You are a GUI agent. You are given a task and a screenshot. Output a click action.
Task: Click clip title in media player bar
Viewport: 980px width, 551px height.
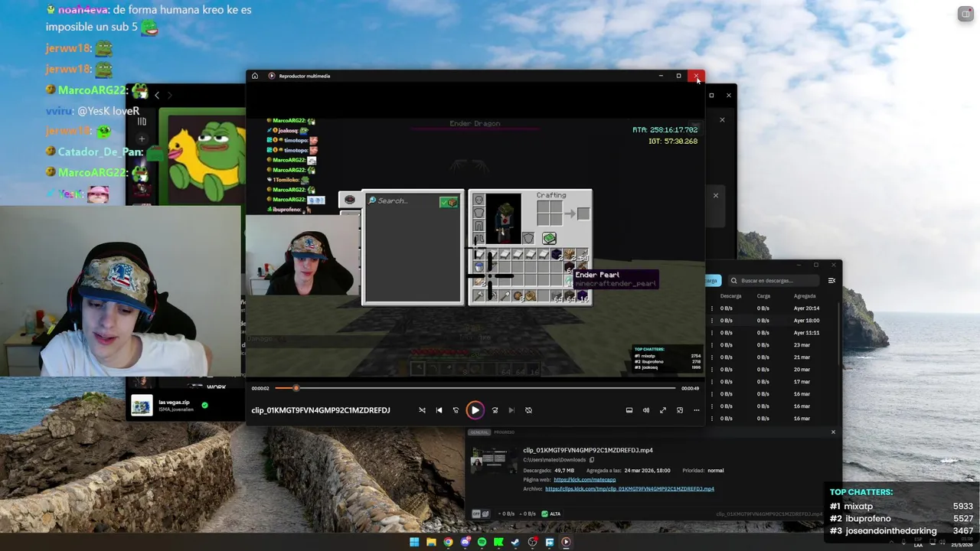pos(321,410)
